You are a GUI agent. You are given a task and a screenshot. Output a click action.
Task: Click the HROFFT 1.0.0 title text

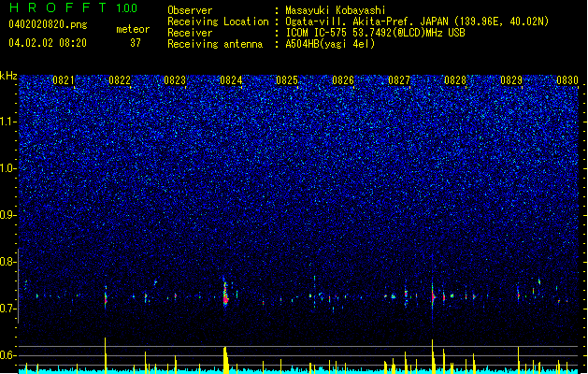pos(73,7)
